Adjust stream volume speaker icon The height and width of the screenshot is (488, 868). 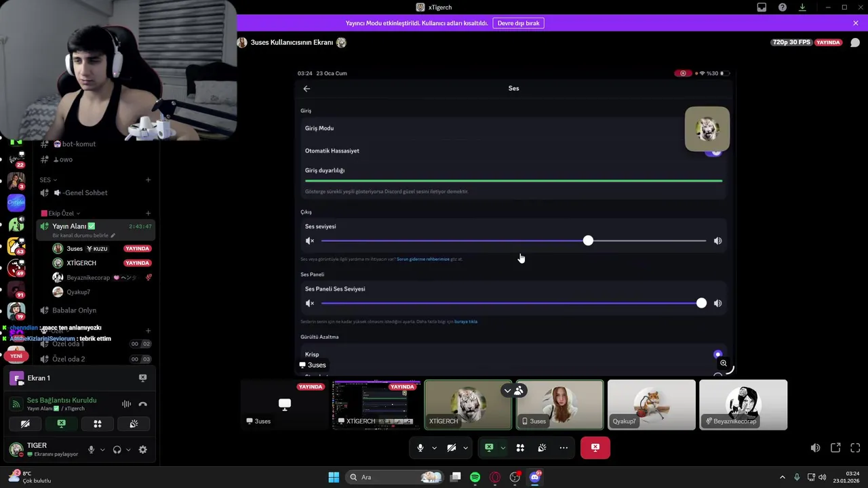point(815,448)
